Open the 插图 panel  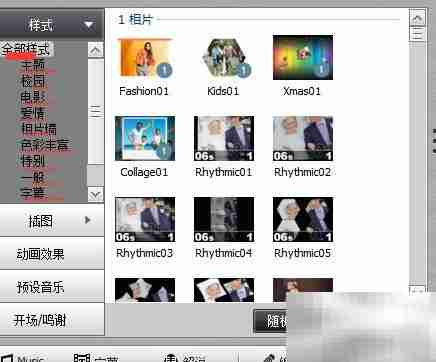point(52,220)
